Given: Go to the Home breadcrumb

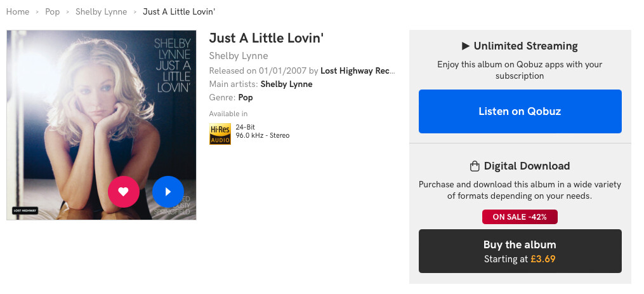Looking at the screenshot, I should click(18, 12).
